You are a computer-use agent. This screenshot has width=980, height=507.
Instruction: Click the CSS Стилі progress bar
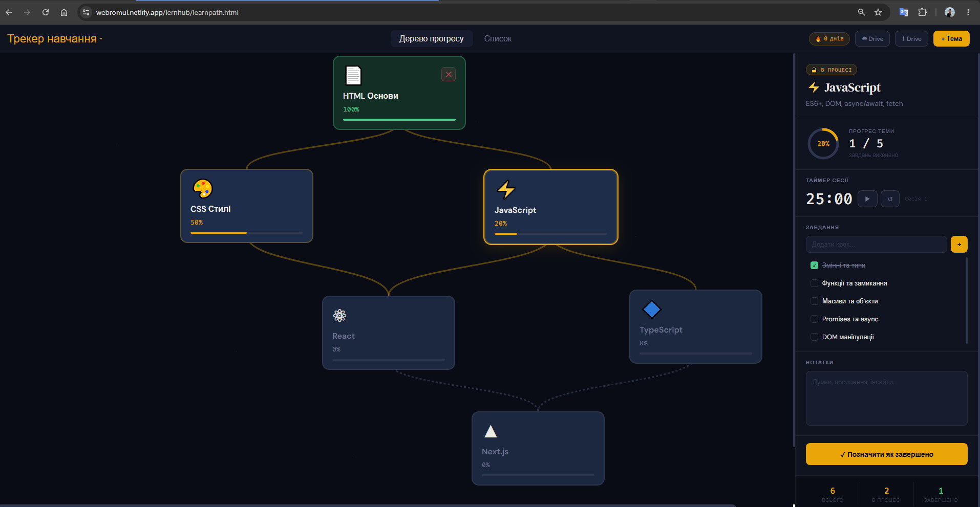247,233
